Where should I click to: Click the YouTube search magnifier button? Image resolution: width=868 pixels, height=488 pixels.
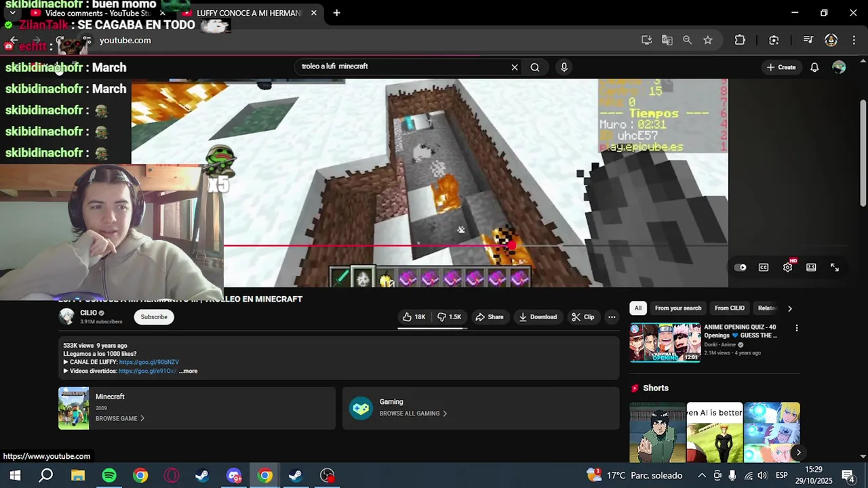535,67
